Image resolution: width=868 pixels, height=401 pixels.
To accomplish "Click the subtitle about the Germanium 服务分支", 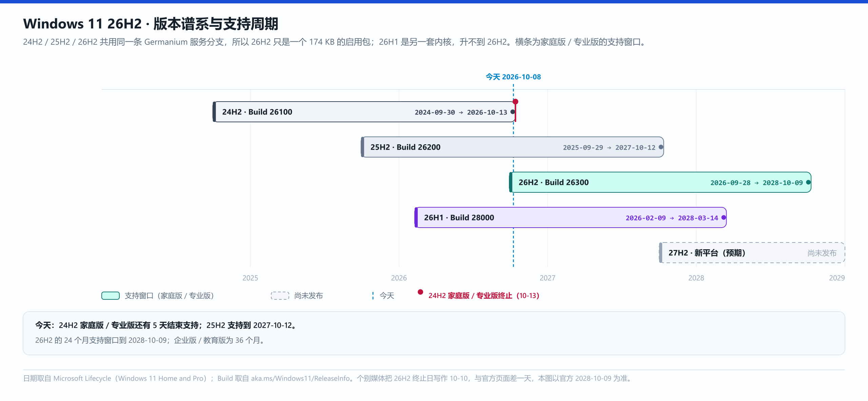I will click(335, 42).
